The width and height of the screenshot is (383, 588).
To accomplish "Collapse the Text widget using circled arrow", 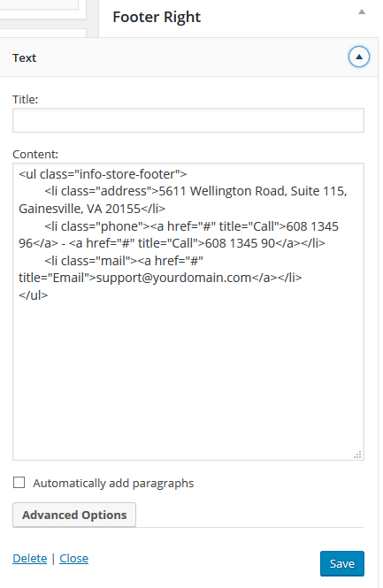I will pos(358,57).
